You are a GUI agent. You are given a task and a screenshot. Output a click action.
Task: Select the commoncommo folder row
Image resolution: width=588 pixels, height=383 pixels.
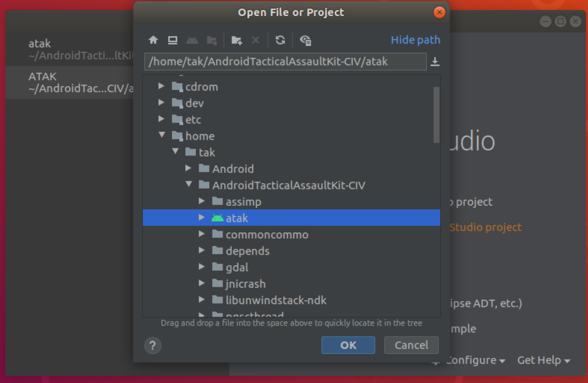(291, 234)
